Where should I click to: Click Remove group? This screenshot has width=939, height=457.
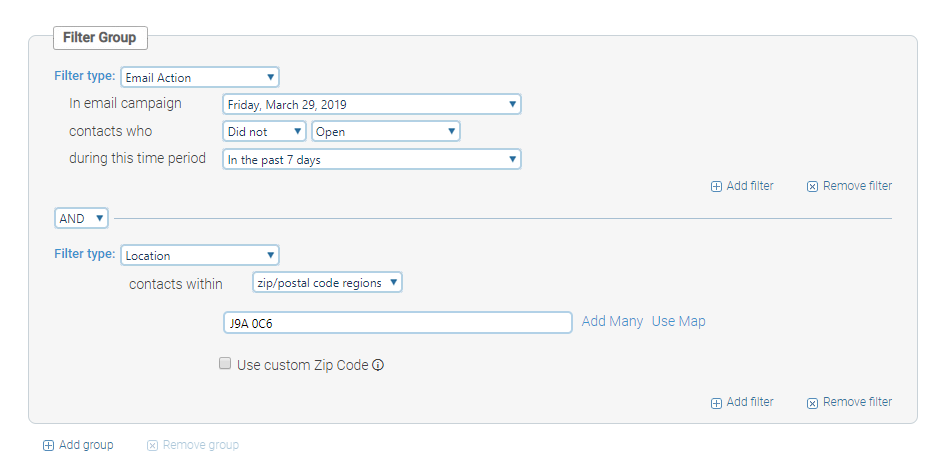pyautogui.click(x=193, y=445)
